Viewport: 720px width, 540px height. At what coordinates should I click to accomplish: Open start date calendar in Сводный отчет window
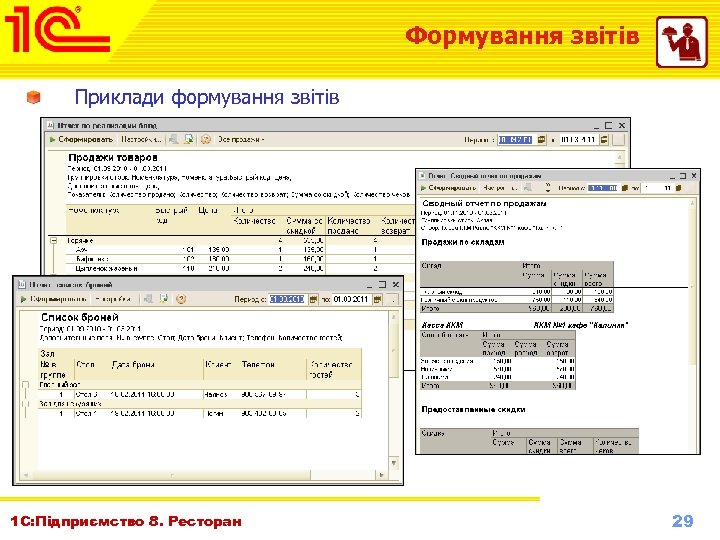point(624,188)
